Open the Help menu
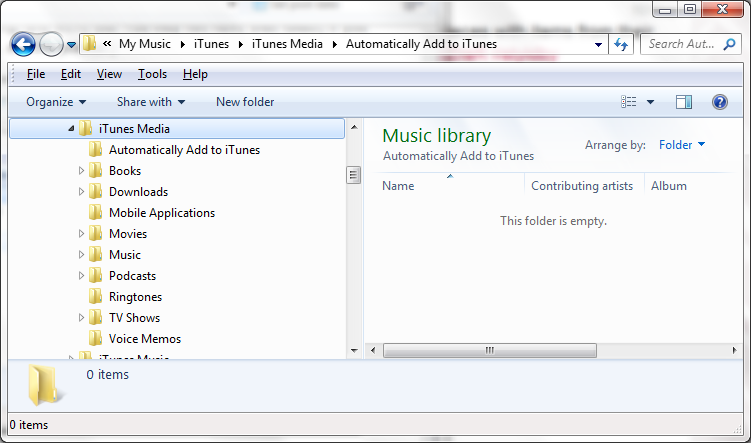This screenshot has height=443, width=751. click(195, 74)
